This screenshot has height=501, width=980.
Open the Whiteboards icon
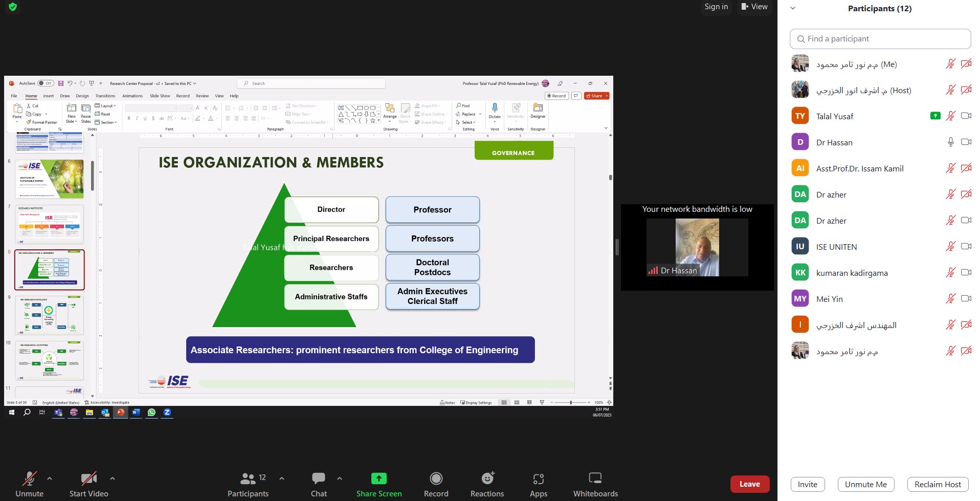click(595, 478)
